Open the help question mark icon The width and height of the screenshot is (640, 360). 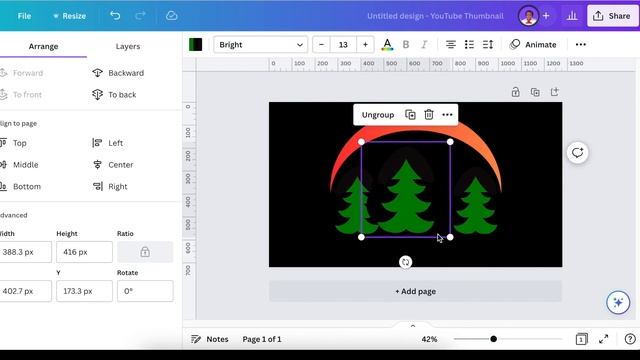click(x=630, y=339)
